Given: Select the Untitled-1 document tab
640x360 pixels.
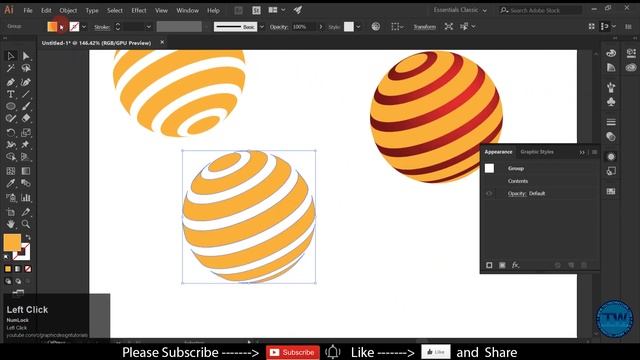Looking at the screenshot, I should pos(96,43).
